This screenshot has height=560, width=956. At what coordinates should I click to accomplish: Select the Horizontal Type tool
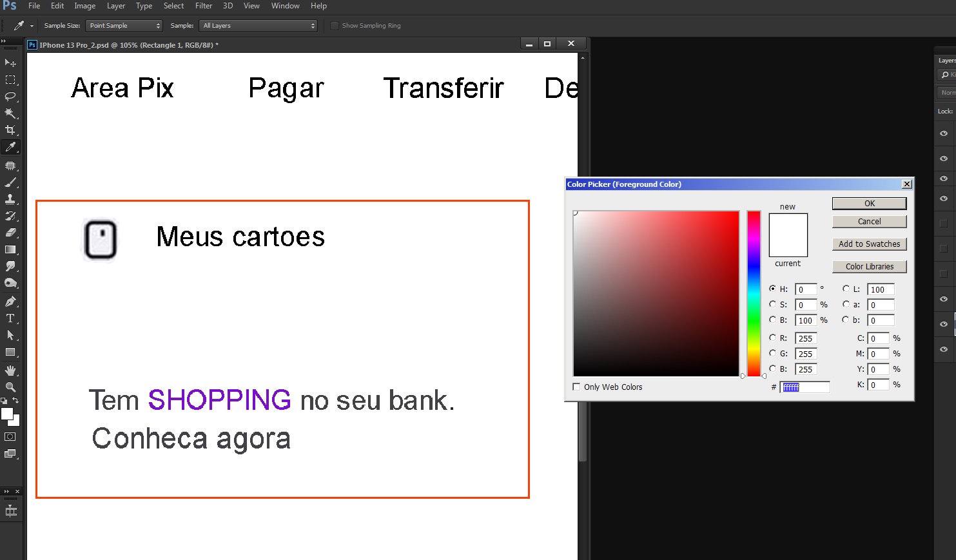pos(10,318)
